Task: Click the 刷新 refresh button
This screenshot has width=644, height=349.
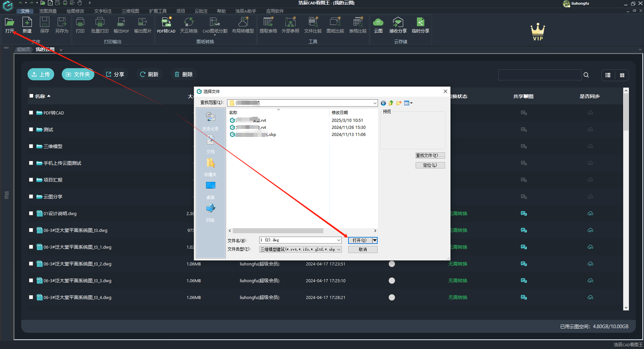Action: pos(149,74)
